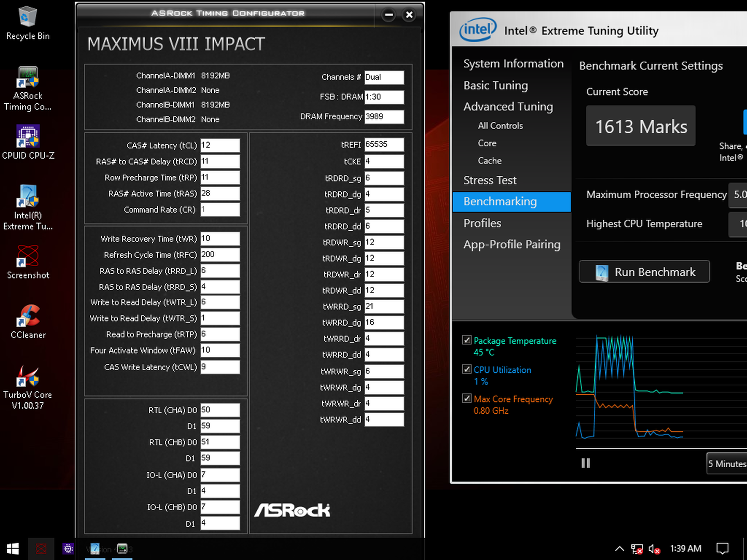Click the RAS# Active Time (tRAS) field
This screenshot has width=747, height=560.
[220, 193]
